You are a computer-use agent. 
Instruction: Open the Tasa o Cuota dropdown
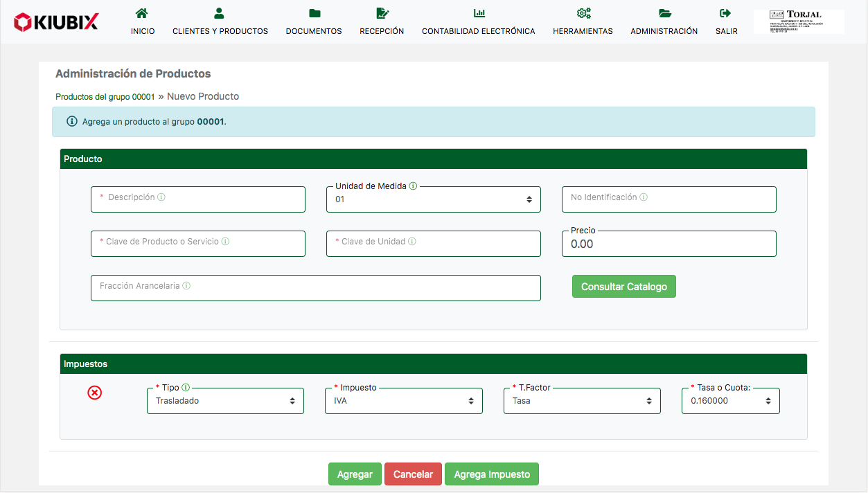730,401
